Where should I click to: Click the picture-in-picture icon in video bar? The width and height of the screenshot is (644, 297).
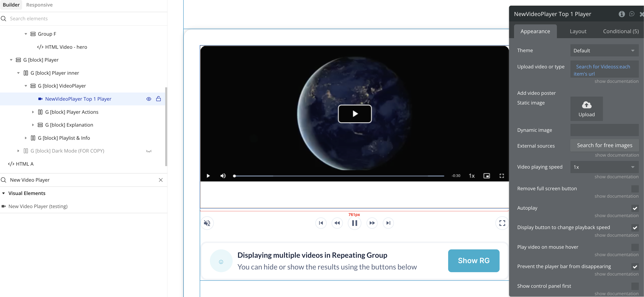486,176
